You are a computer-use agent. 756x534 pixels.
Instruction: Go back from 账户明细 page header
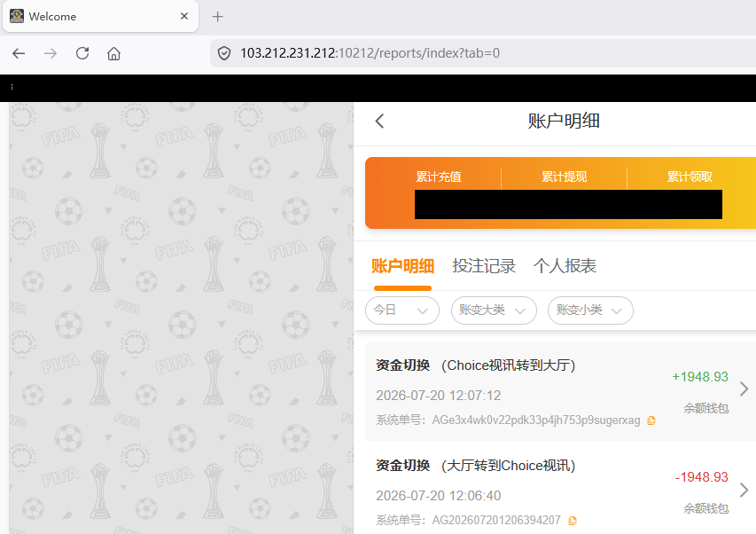(379, 121)
